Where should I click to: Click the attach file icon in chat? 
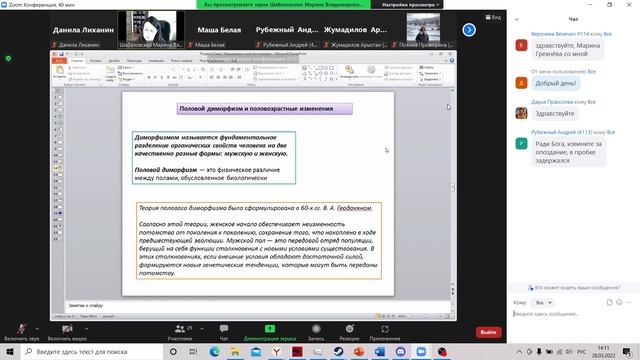point(609,302)
